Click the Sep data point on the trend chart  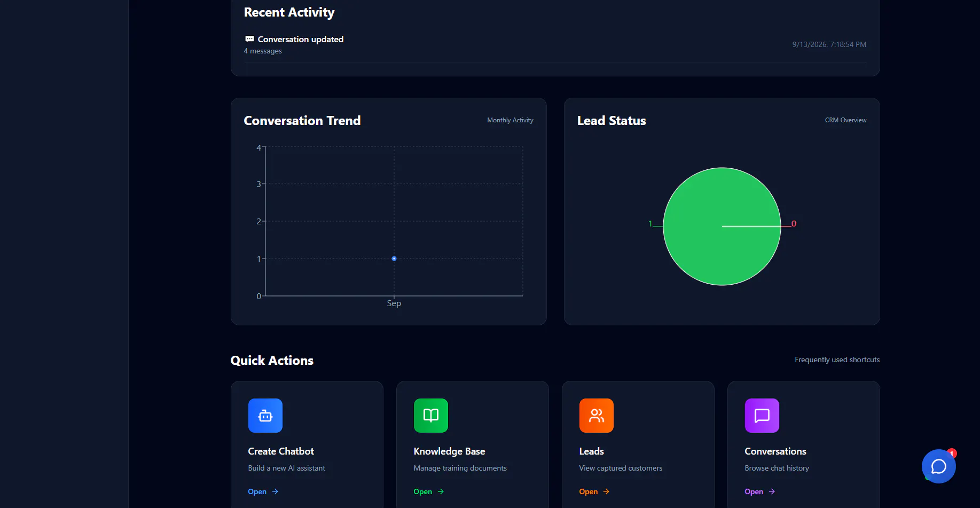[394, 259]
